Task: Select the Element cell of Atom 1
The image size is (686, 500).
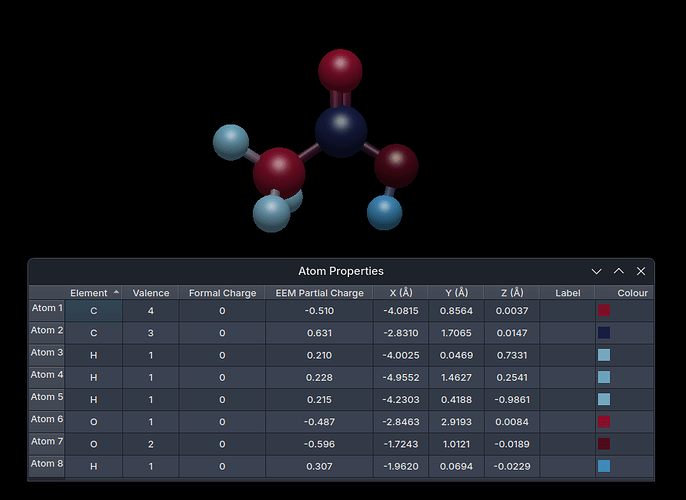Action: click(94, 311)
